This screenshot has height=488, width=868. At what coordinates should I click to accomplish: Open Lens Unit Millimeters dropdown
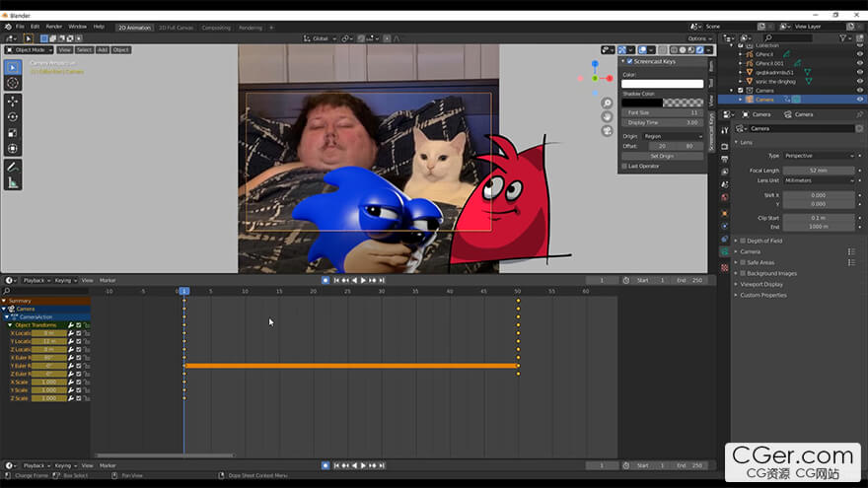(x=818, y=180)
